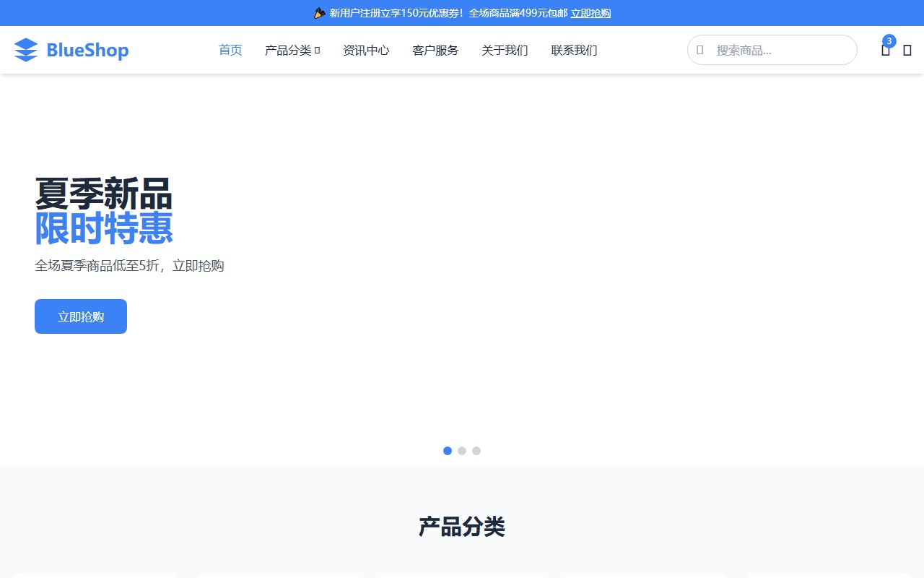924x578 pixels.
Task: Click the rightmost header icon beside the badge icon
Action: point(907,51)
